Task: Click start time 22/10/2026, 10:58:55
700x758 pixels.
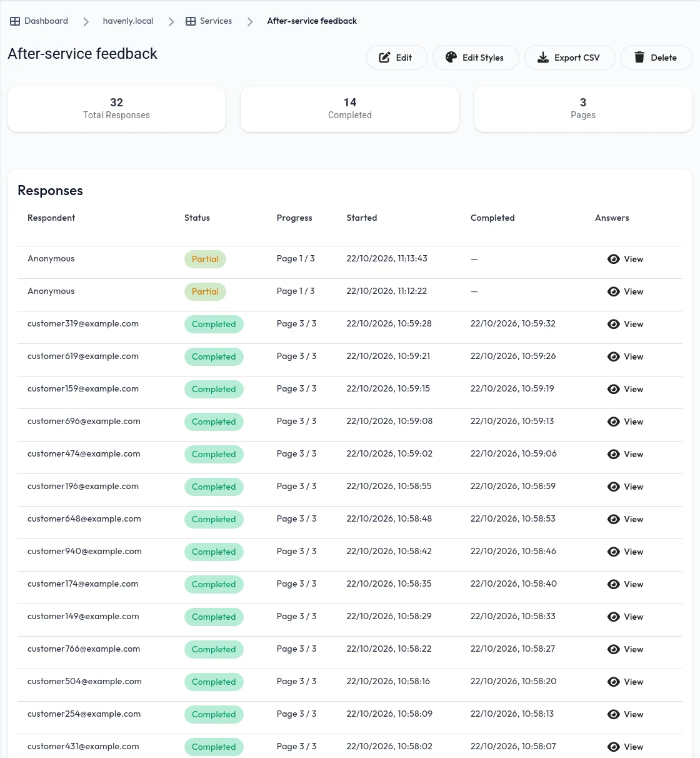Action: 389,487
